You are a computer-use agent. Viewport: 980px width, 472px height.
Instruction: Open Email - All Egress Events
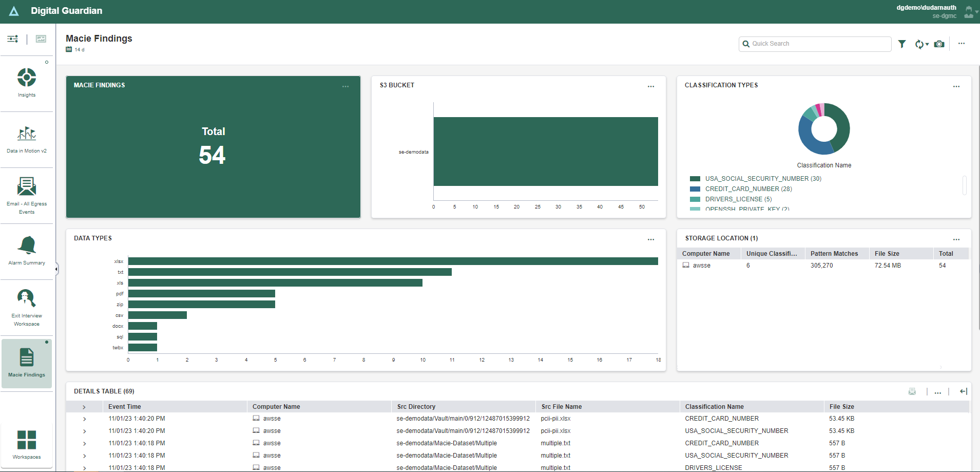coord(27,187)
